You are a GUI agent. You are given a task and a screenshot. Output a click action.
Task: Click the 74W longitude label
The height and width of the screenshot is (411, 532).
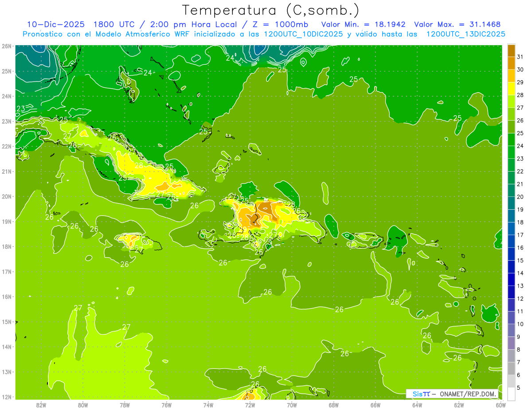[208, 405]
